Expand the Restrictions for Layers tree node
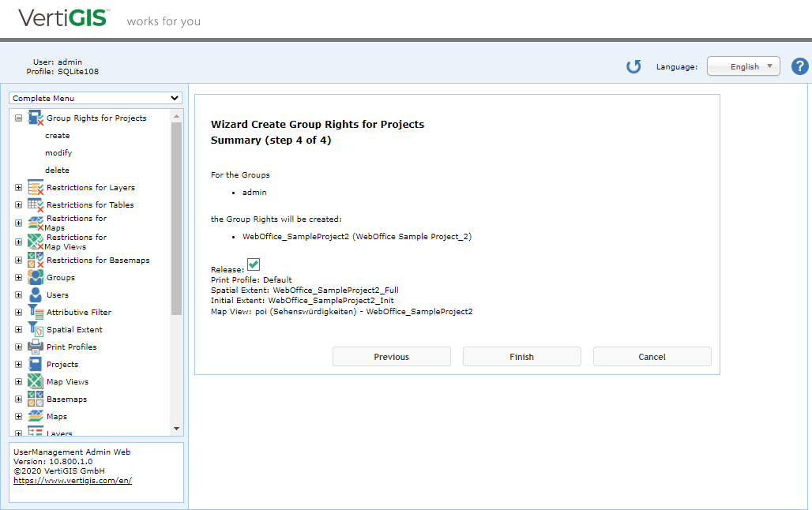 [x=17, y=187]
